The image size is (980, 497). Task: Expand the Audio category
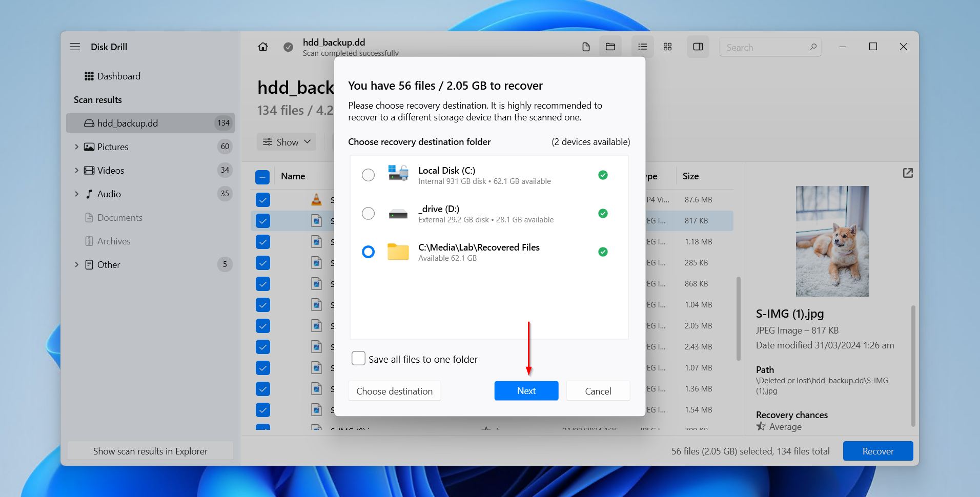tap(77, 194)
